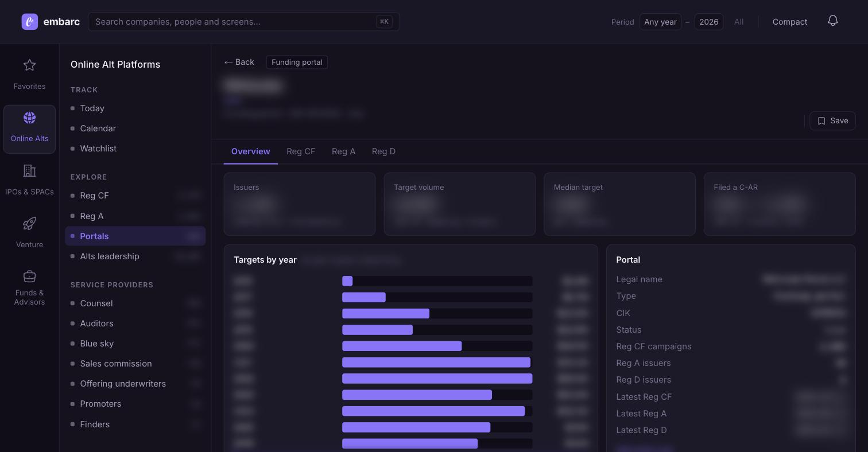Viewport: 868px width, 452px height.
Task: Select Portals in Explore list
Action: [x=135, y=236]
